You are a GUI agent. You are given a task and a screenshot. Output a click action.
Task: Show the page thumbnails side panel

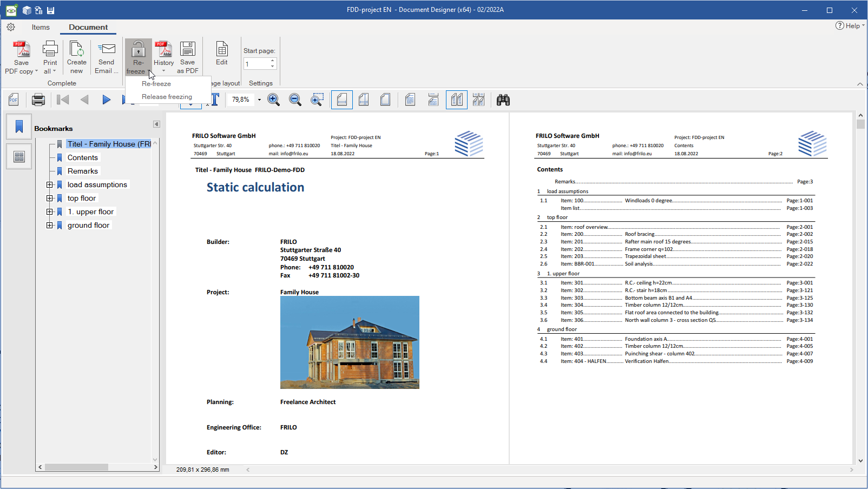(x=19, y=157)
